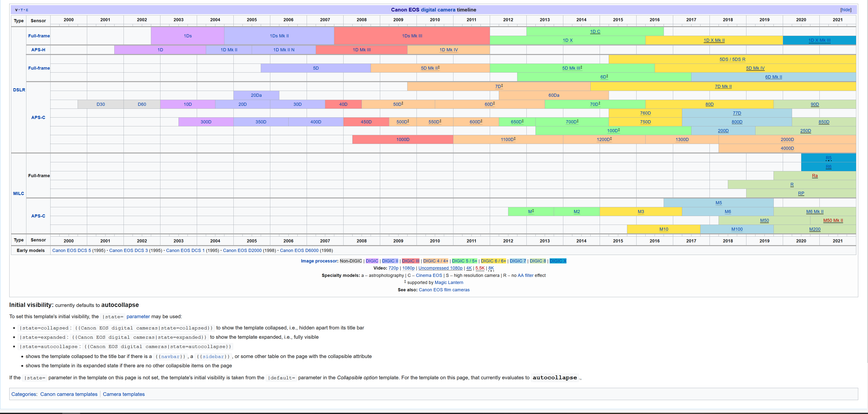Open the T (talk) template link
Screen dimensions: 868x414
pos(22,10)
